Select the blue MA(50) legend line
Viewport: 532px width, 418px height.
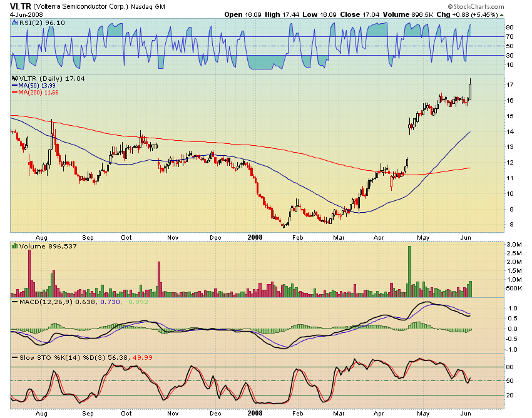click(x=14, y=86)
